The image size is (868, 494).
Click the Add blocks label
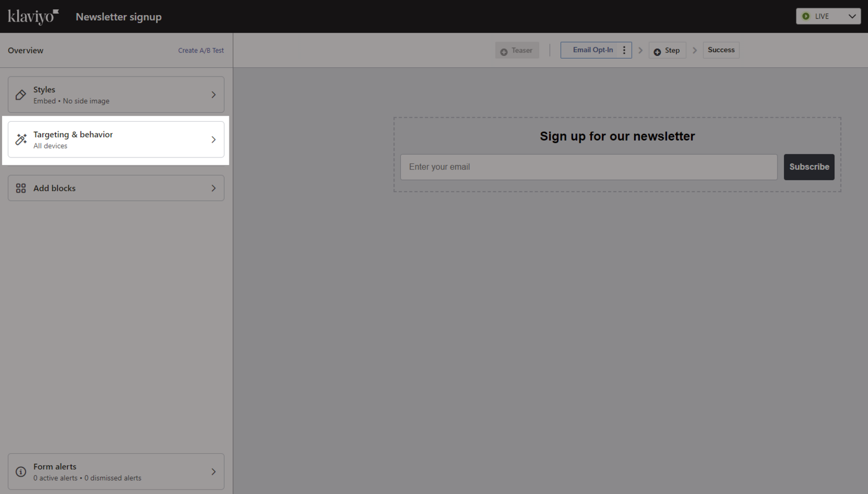(55, 188)
